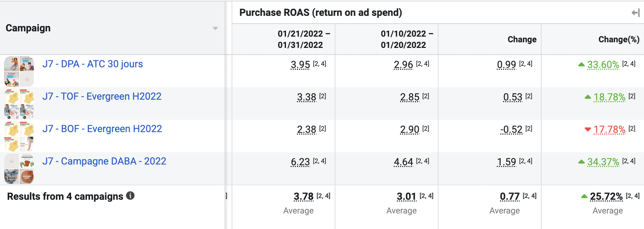Click the TOF Evergreen H2022 campaign thumbnail

click(19, 104)
